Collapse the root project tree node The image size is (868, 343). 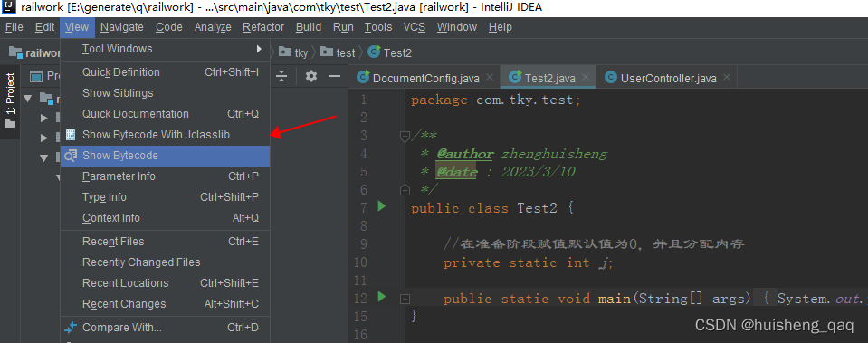pyautogui.click(x=29, y=99)
